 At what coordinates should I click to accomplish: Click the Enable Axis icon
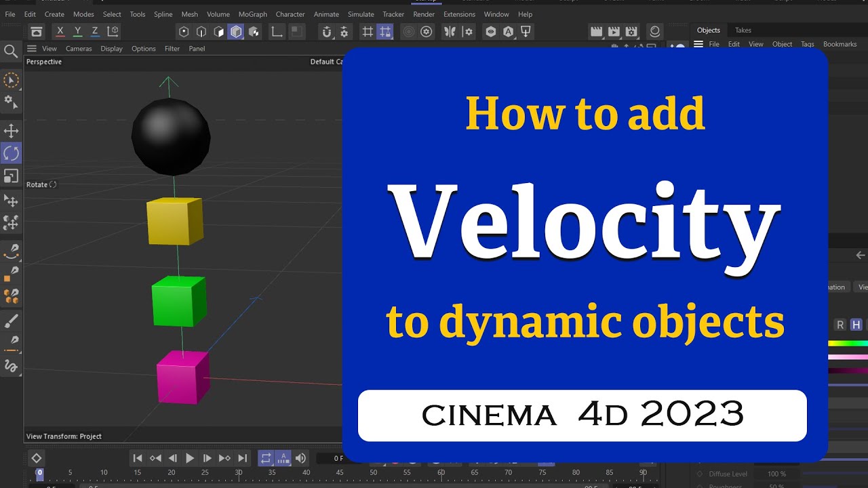tap(277, 31)
